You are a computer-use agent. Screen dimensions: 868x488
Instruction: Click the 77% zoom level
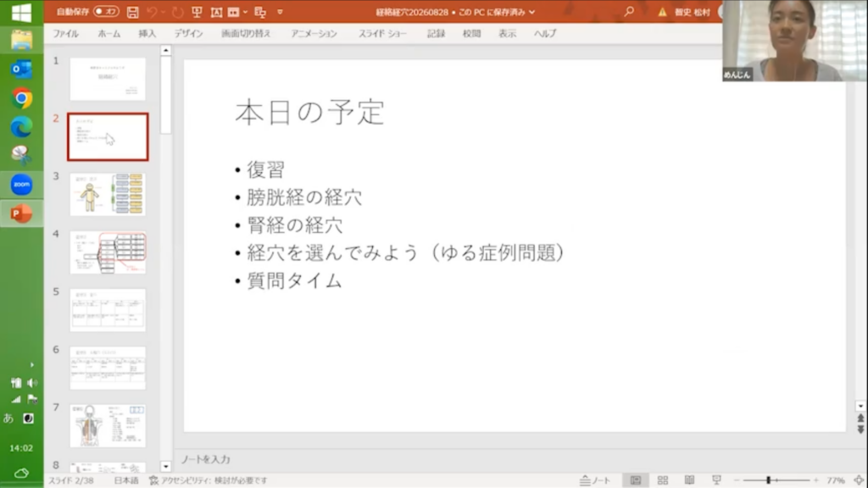835,480
